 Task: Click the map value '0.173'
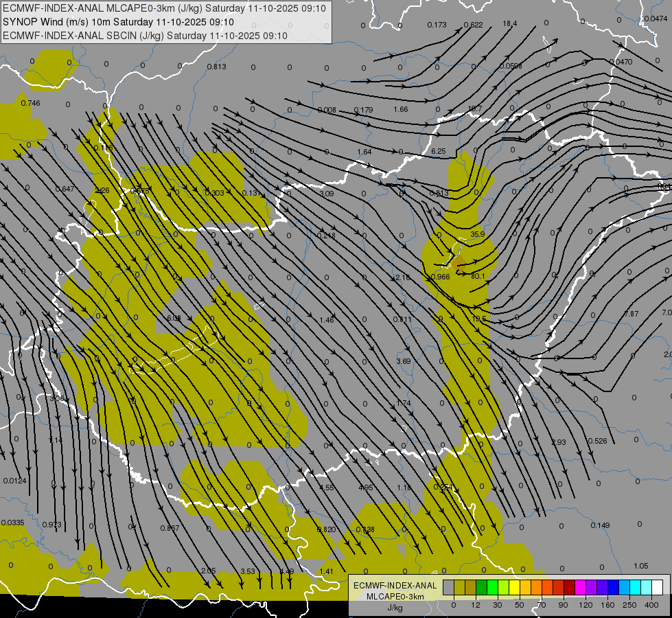point(437,25)
